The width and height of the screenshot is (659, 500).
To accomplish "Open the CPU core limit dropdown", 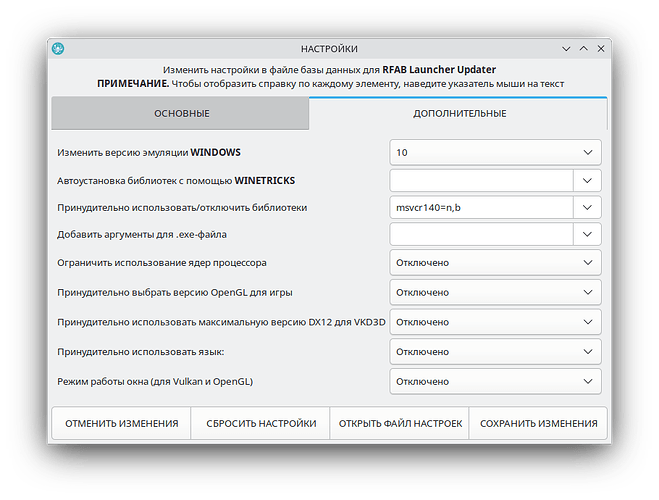I will (x=495, y=263).
